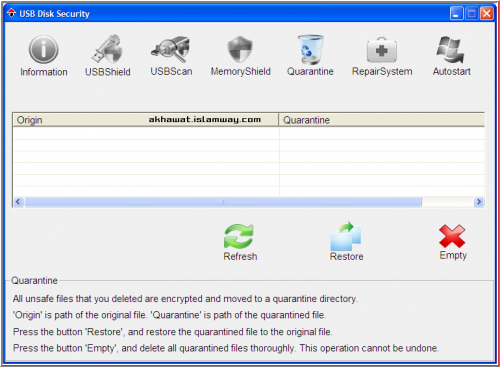The width and height of the screenshot is (500, 367).
Task: Click the red X Empty icon
Action: [x=452, y=236]
